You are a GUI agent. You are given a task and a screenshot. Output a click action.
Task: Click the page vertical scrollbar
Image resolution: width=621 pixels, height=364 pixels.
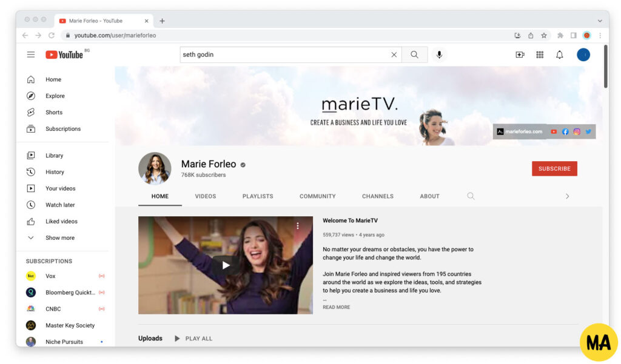(606, 67)
